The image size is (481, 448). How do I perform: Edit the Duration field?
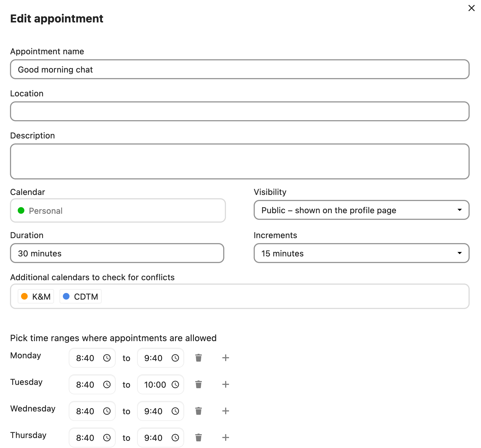[x=117, y=253]
